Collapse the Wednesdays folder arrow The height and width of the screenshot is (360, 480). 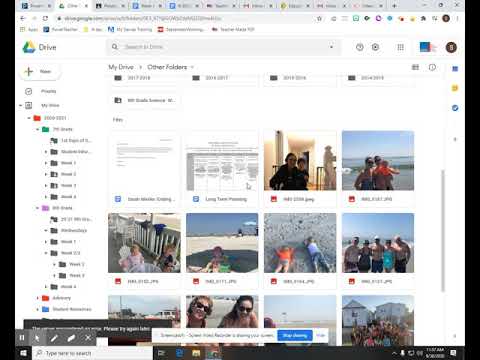[x=46, y=231]
